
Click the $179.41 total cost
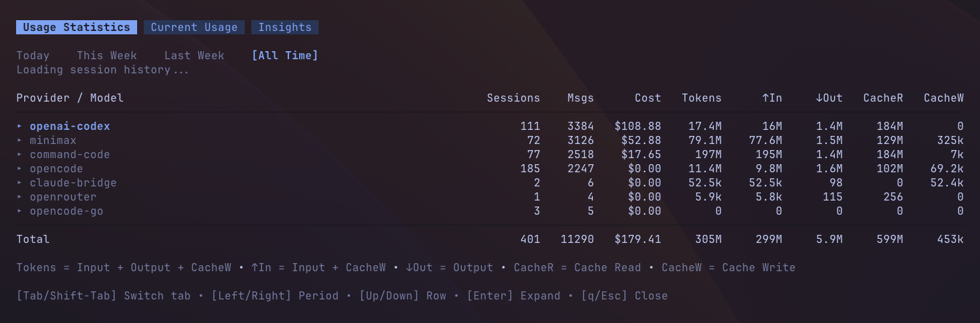[638, 240]
